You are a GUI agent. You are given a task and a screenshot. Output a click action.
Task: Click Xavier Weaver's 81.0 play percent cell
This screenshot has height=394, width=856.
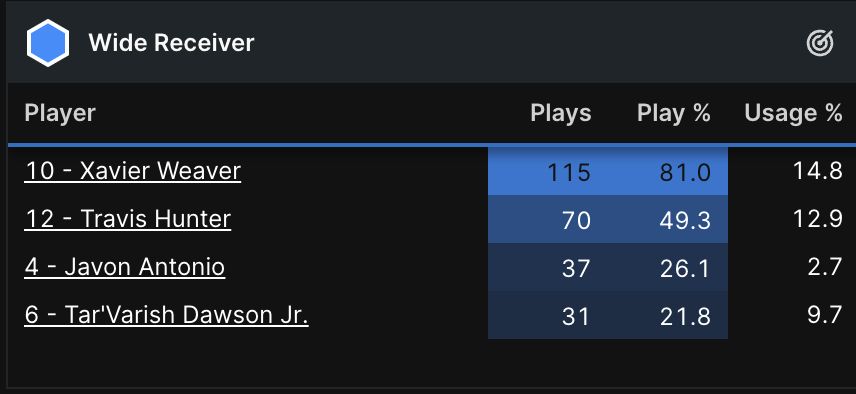click(668, 171)
